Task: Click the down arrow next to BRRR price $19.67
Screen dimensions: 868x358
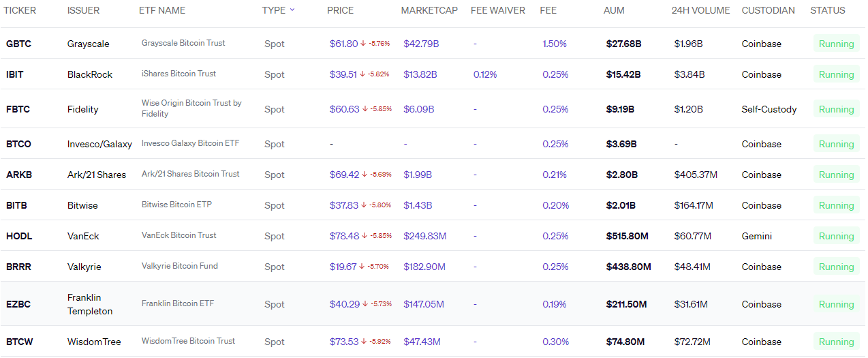Action: [362, 267]
